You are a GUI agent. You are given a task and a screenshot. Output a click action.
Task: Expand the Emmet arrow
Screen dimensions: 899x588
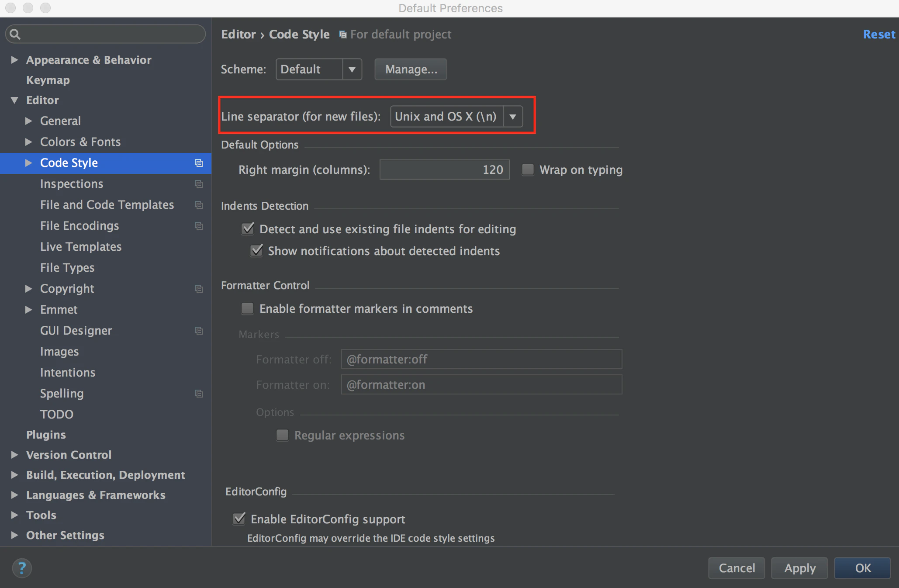[x=28, y=310]
